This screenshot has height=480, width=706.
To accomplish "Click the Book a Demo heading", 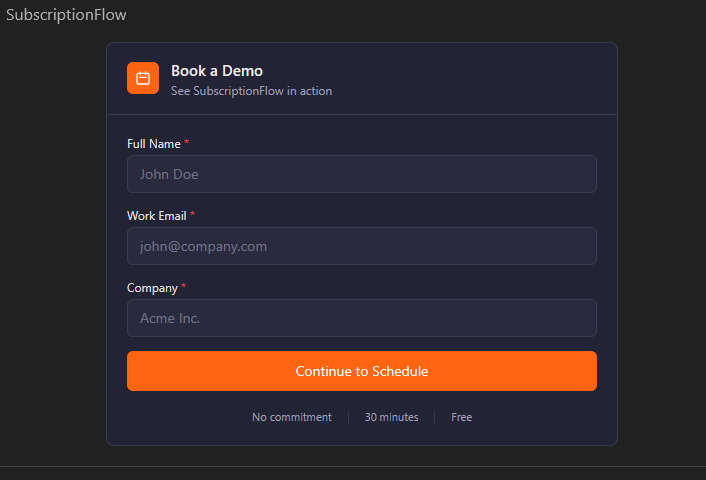I will pos(217,71).
